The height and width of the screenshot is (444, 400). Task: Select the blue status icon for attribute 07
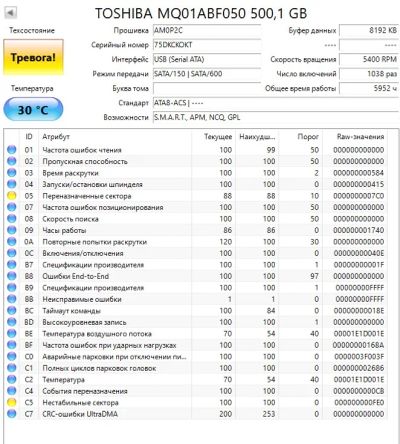pyautogui.click(x=12, y=207)
